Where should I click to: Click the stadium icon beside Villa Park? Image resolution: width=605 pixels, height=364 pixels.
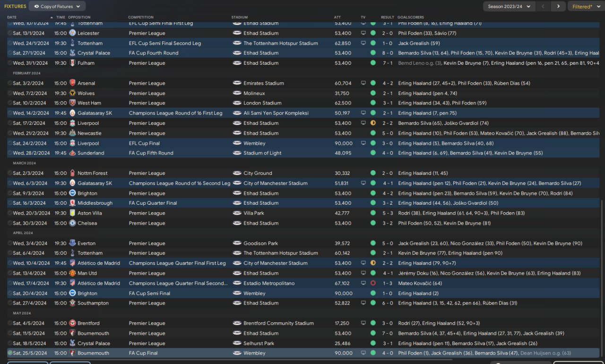[x=237, y=213]
